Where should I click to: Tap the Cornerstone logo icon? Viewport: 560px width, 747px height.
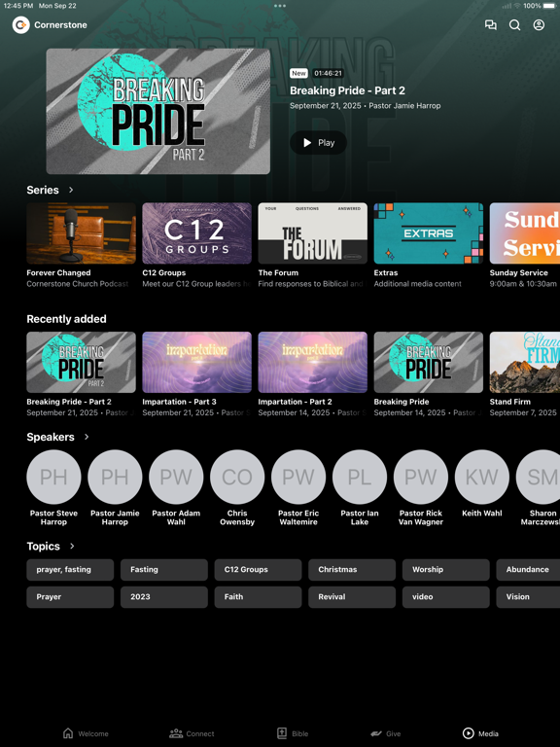pos(21,24)
